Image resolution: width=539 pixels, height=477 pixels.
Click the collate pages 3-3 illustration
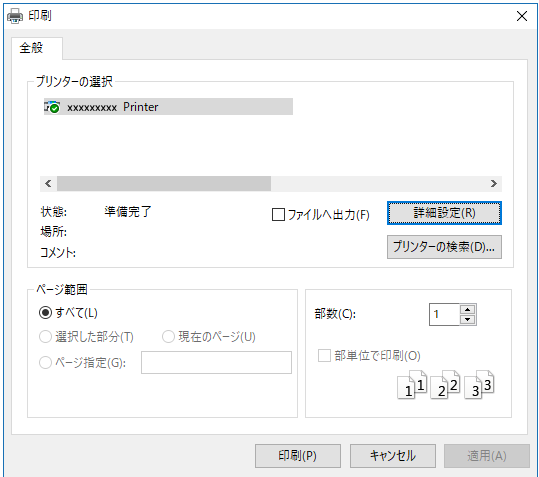(x=479, y=385)
